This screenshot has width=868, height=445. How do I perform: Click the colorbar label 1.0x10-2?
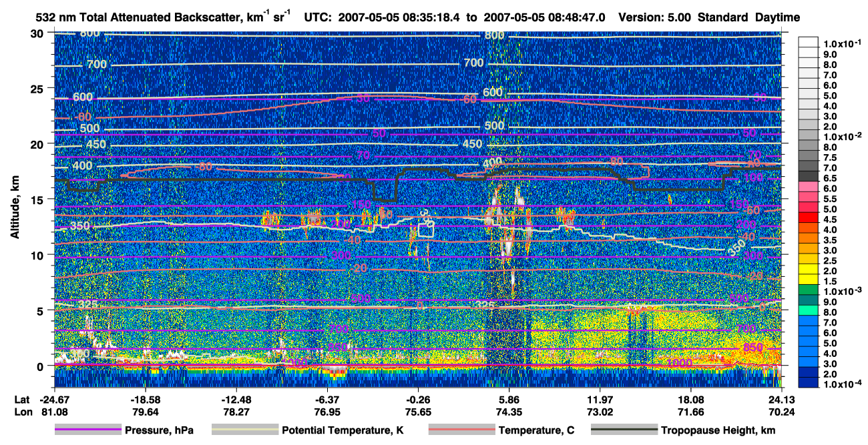(x=841, y=137)
